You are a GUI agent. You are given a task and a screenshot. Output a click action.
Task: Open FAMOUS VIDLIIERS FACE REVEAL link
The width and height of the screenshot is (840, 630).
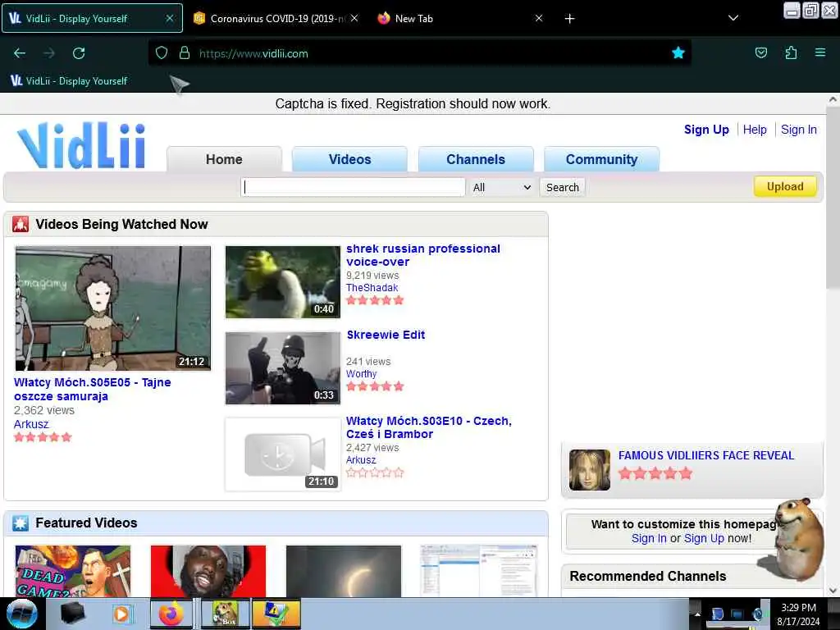tap(706, 455)
